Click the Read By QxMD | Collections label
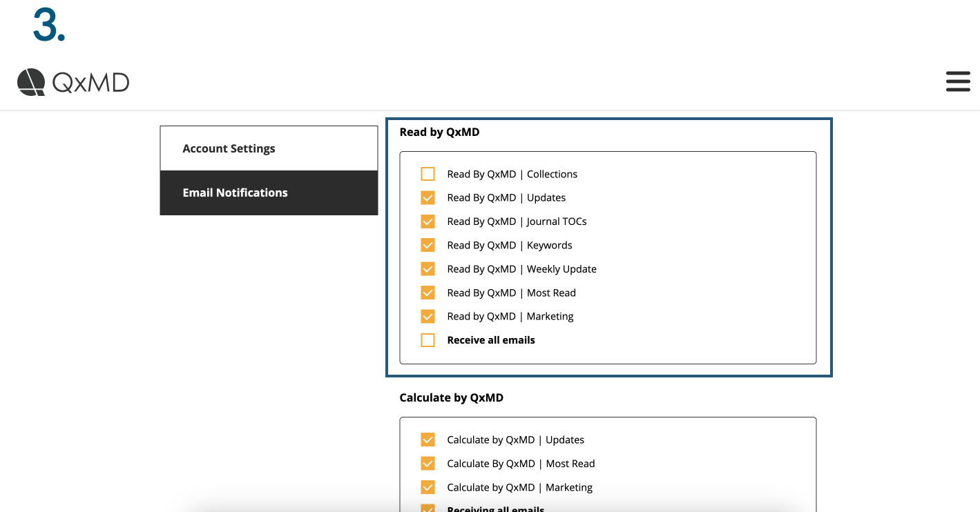The height and width of the screenshot is (512, 980). 512,174
